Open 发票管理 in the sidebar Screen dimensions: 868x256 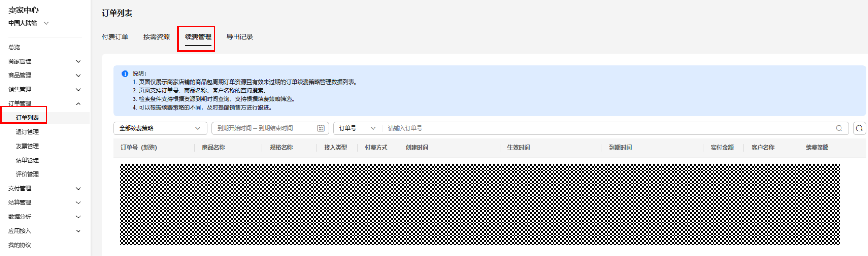pos(27,146)
